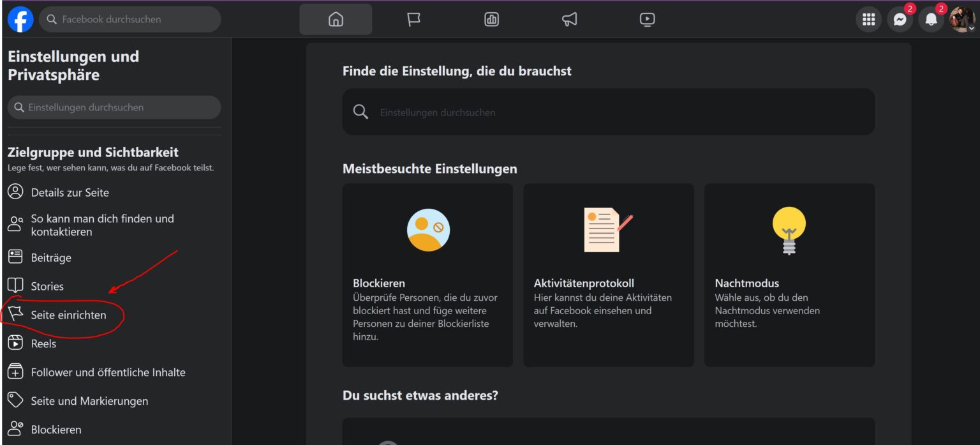This screenshot has height=445, width=980.
Task: Select 'Reels' from the sidebar
Action: click(x=44, y=343)
